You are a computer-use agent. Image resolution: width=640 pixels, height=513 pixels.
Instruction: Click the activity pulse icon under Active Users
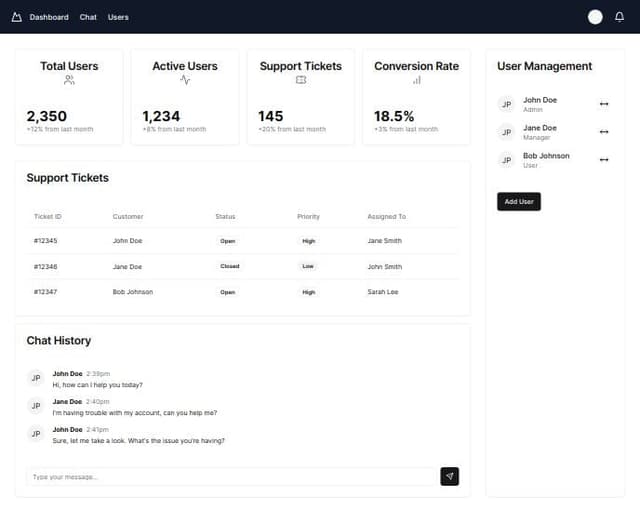(185, 80)
